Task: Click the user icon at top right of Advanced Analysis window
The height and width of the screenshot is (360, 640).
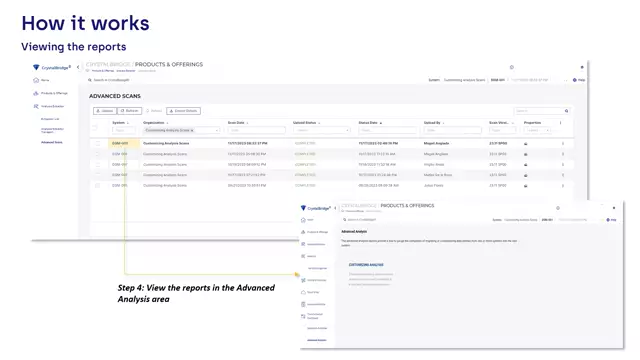Action: 614,208
